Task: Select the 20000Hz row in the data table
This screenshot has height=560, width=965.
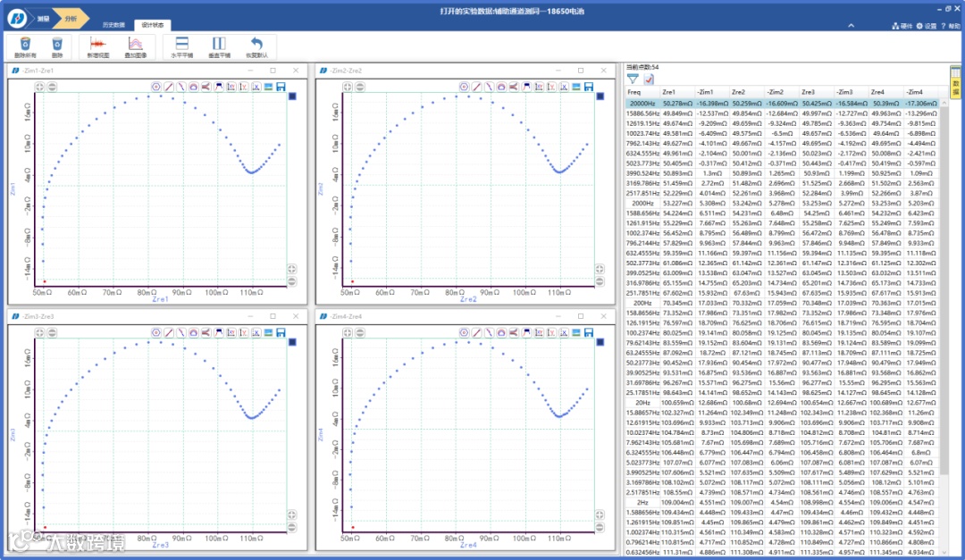Action: pyautogui.click(x=782, y=104)
